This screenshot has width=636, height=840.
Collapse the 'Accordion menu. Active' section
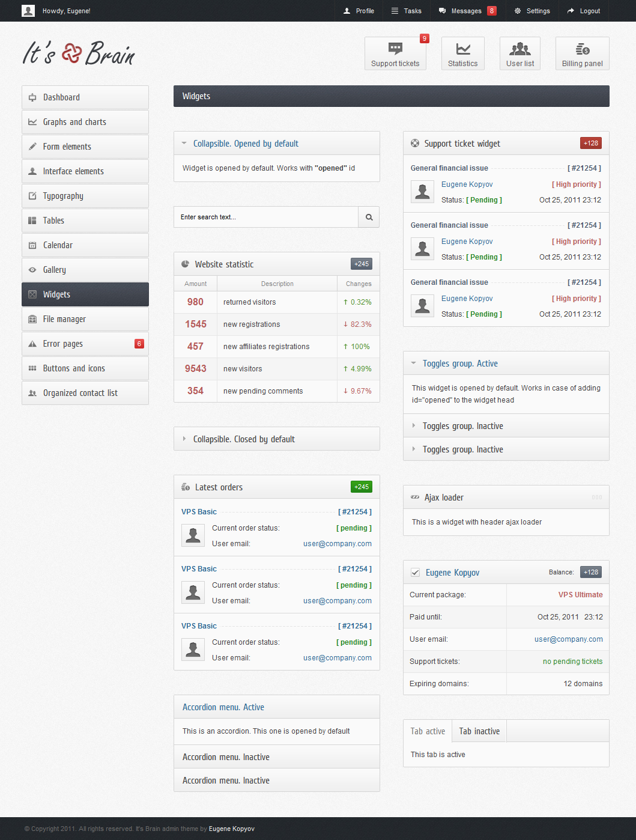click(x=277, y=707)
